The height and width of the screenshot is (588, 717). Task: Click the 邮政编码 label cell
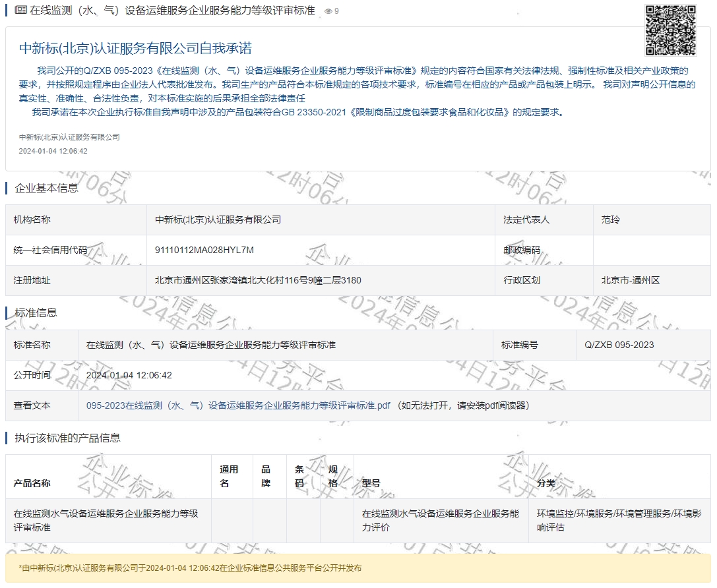(544, 250)
